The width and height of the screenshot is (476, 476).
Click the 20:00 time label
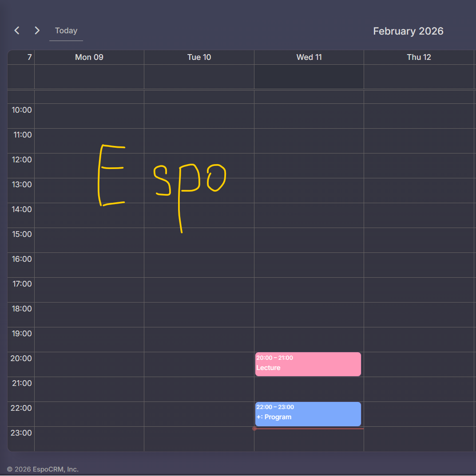pyautogui.click(x=21, y=358)
